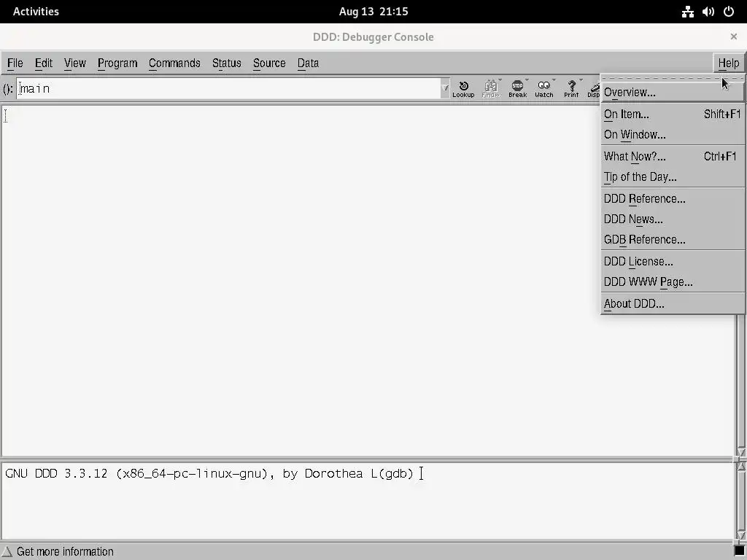
Task: Open DDD WWW Page... entry
Action: (x=673, y=282)
